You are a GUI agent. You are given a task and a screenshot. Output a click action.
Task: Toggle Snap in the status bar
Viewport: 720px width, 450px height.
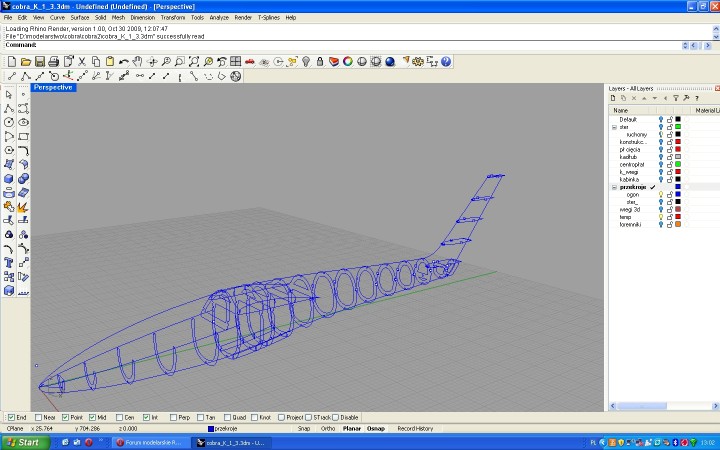pyautogui.click(x=304, y=428)
